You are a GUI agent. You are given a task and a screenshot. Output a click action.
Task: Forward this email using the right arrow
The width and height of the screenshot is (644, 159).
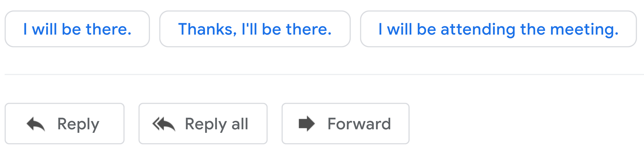[307, 123]
